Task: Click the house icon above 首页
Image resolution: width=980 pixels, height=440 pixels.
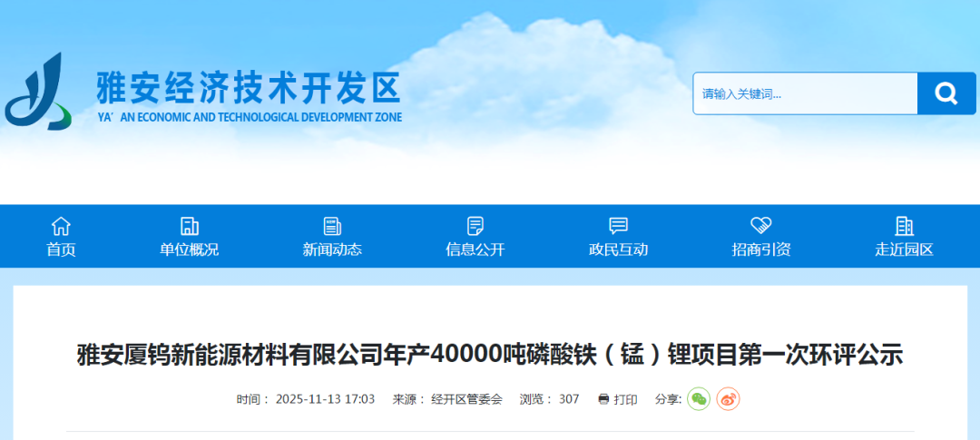Action: tap(61, 226)
